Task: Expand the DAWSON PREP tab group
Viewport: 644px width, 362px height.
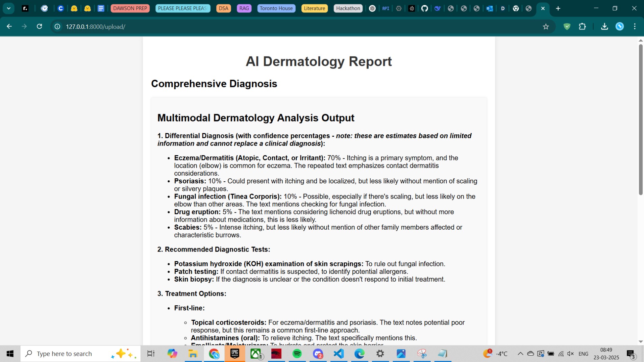Action: 130,8
